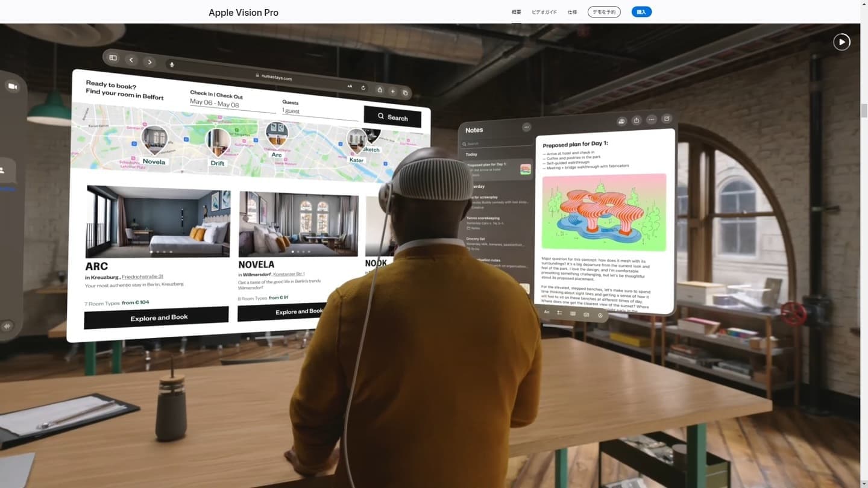Screen dimensions: 868x488
Task: Open the ビデオガイド tab
Action: coord(544,12)
